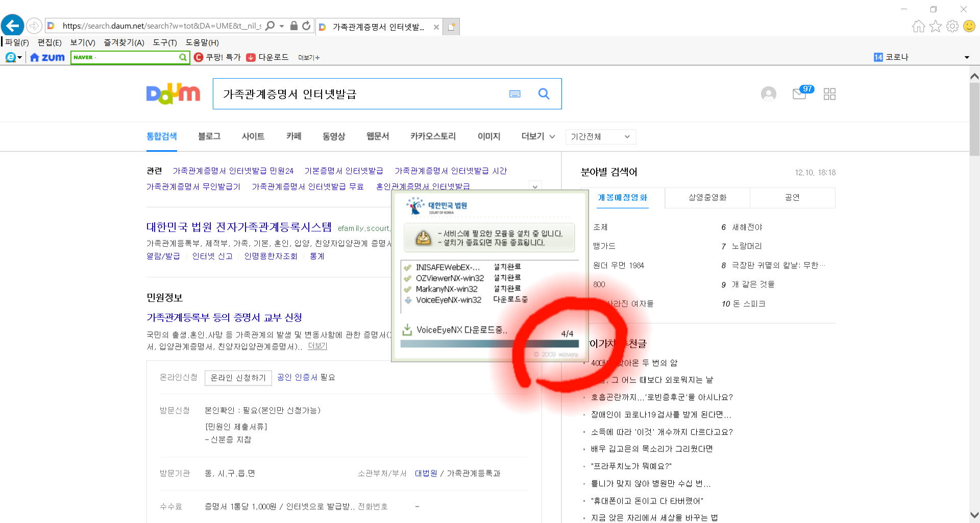
Task: Expand related searches with the chevron
Action: (535, 186)
